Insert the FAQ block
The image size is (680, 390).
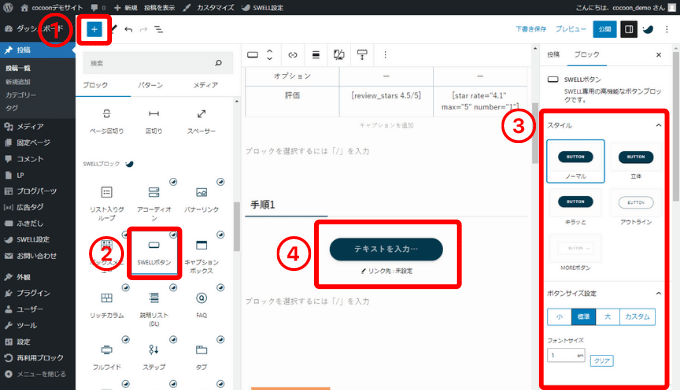201,305
